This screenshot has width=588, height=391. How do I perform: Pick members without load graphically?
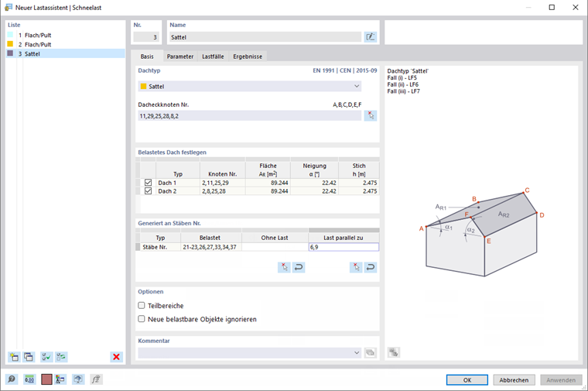[x=284, y=267]
